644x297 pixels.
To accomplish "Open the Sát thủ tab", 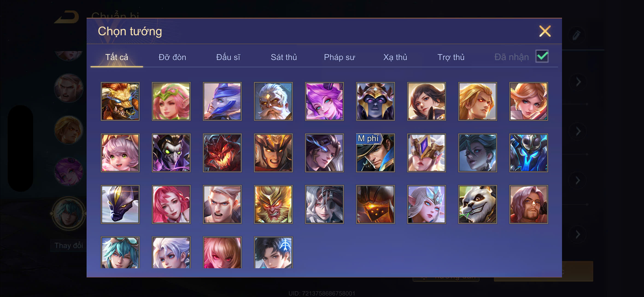I will 284,57.
